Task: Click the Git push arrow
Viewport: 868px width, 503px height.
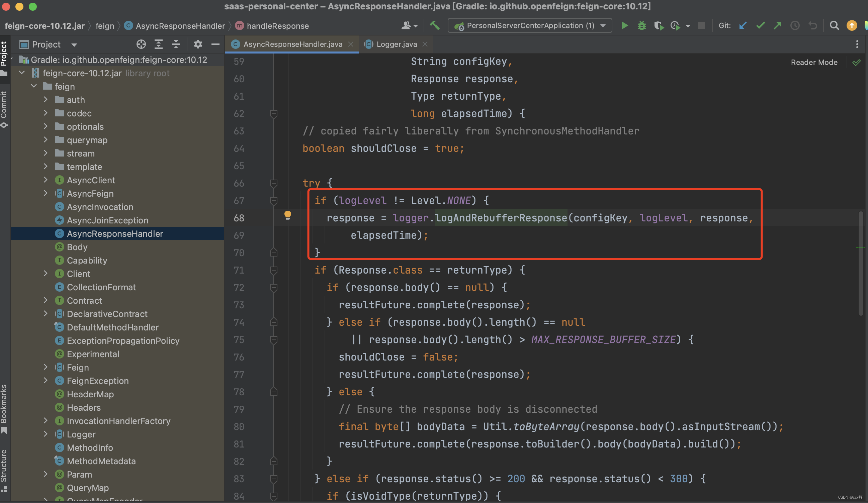Action: (777, 25)
